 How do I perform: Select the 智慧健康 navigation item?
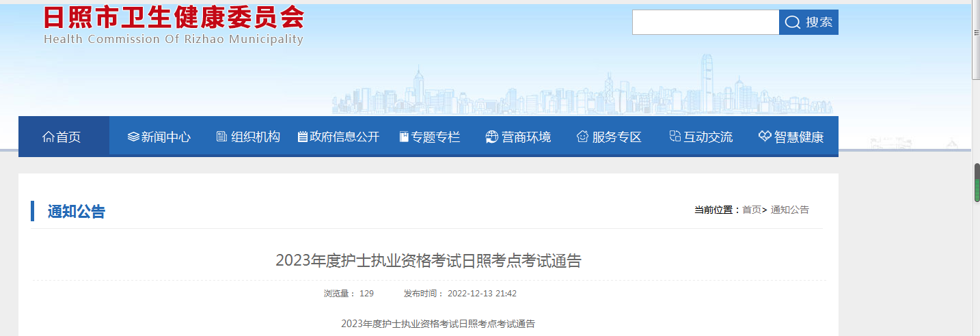point(799,137)
